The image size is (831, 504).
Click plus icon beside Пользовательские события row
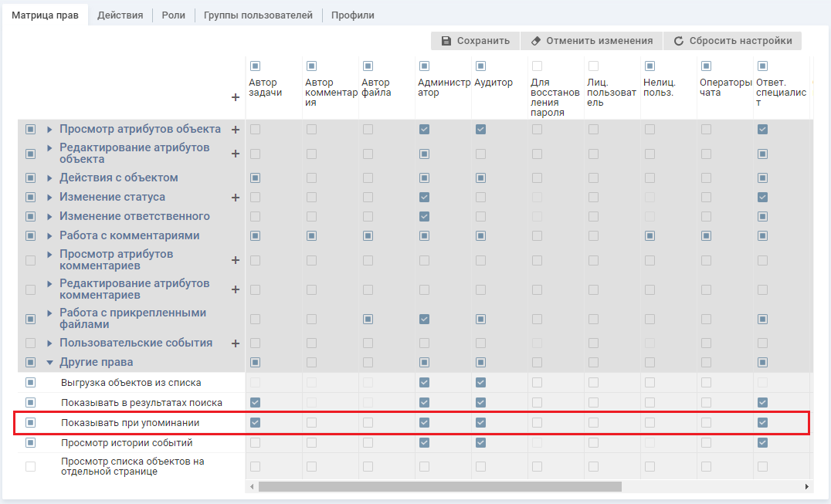tap(236, 343)
